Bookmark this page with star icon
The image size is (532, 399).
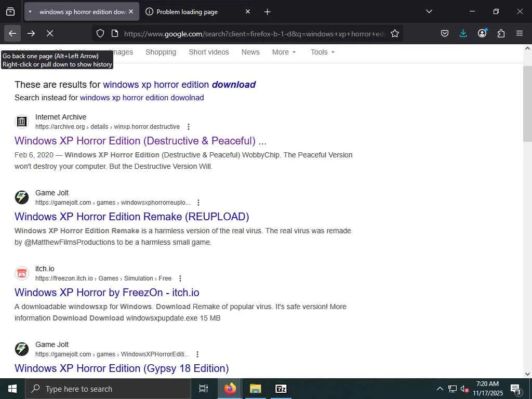395,33
